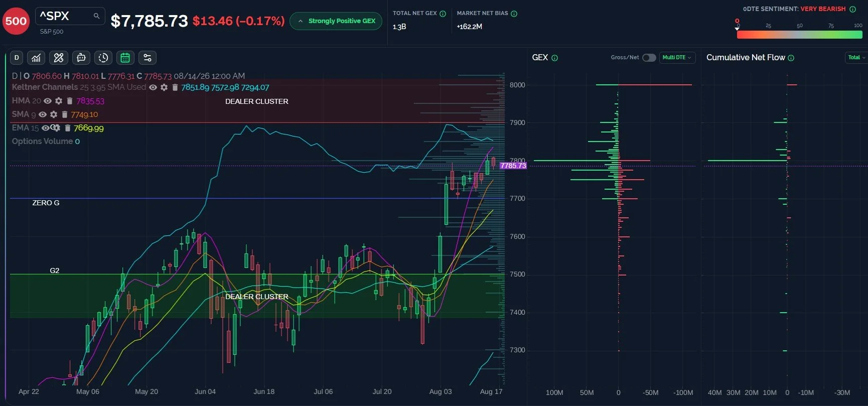This screenshot has width=868, height=406.
Task: Click the Keltner Channels indicator name
Action: [x=45, y=87]
